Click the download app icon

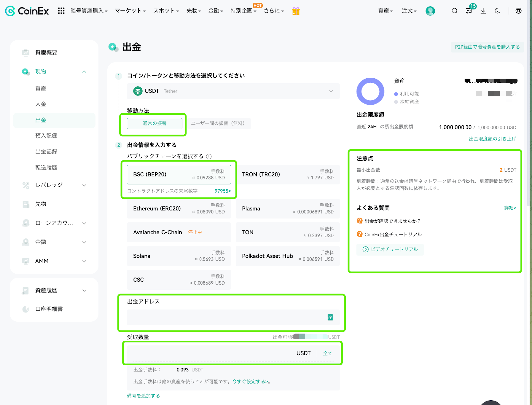[483, 11]
